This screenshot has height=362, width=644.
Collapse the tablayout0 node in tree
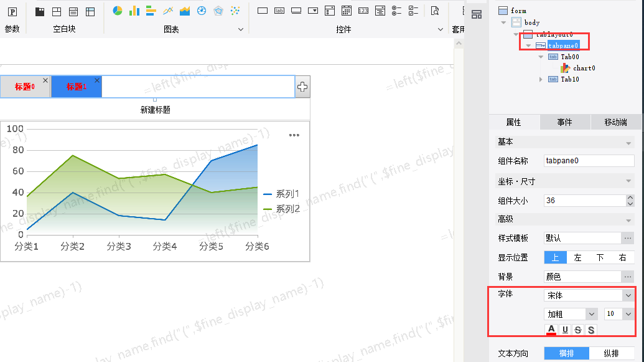click(516, 34)
